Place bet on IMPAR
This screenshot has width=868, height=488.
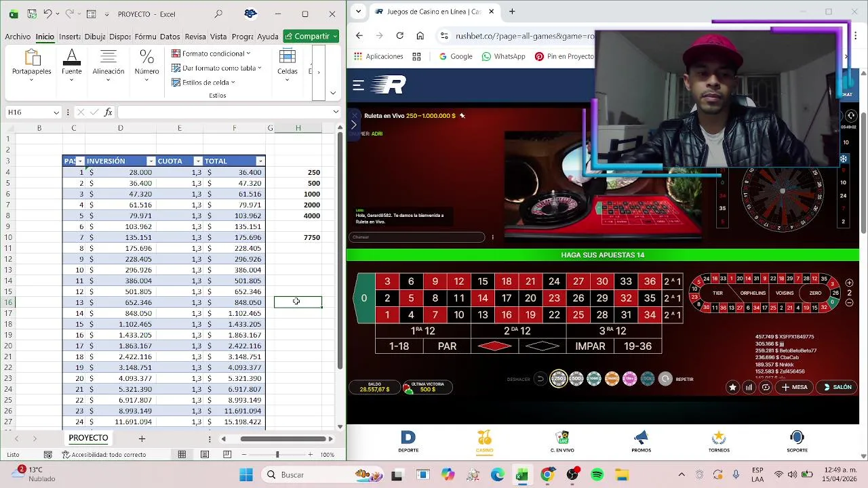point(590,346)
